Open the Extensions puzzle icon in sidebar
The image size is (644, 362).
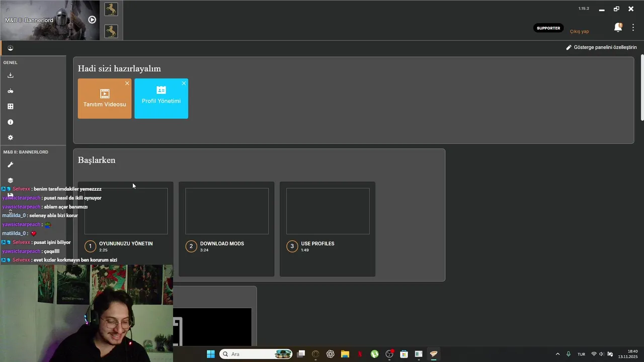[x=10, y=107]
